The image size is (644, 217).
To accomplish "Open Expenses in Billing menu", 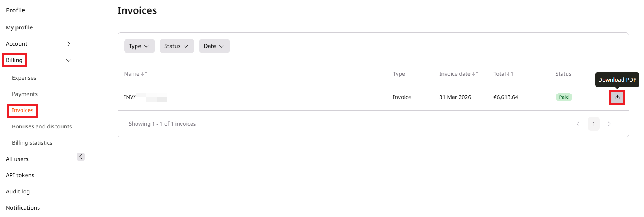I will click(24, 78).
